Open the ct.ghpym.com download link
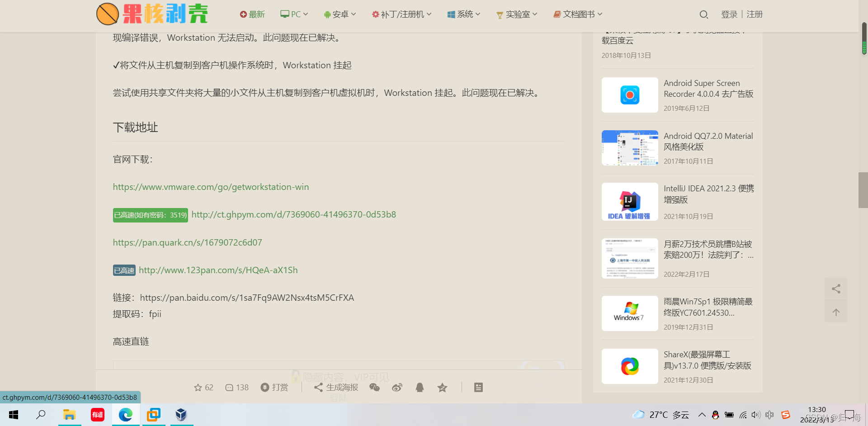 (294, 214)
